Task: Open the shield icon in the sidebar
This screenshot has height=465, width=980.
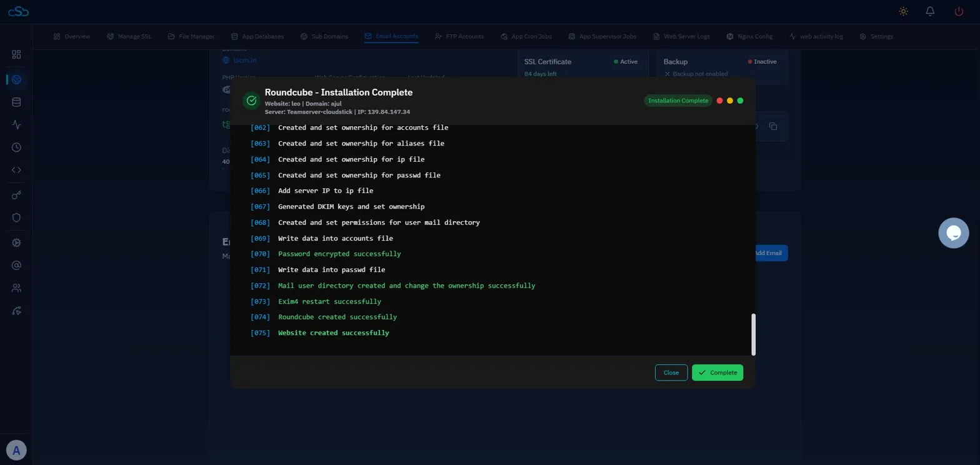Action: [x=16, y=217]
